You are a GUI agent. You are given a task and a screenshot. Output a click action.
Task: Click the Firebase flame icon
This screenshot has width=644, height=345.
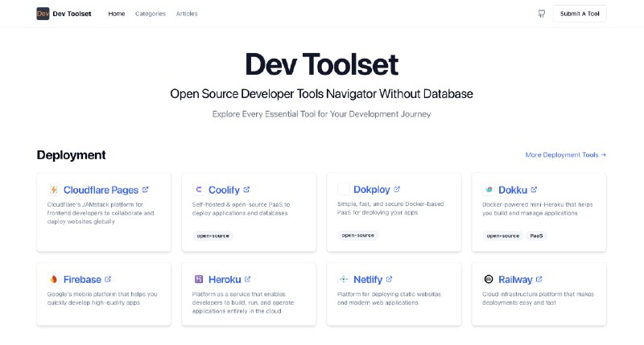(x=54, y=279)
